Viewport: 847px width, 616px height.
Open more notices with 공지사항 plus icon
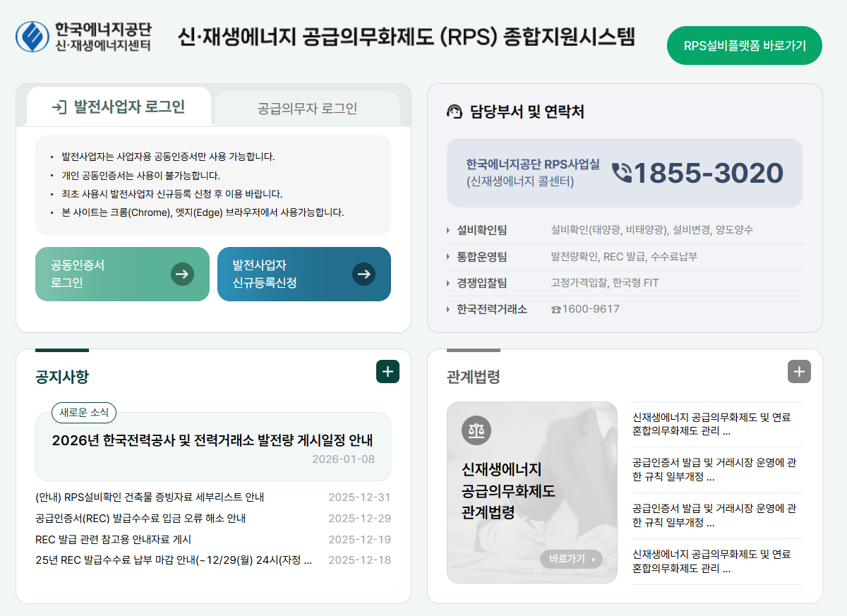point(388,371)
